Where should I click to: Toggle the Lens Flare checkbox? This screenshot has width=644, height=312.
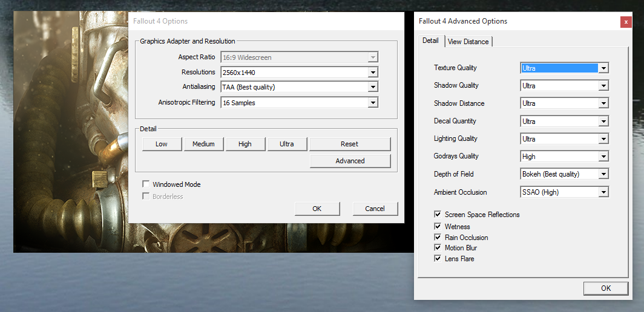[438, 259]
